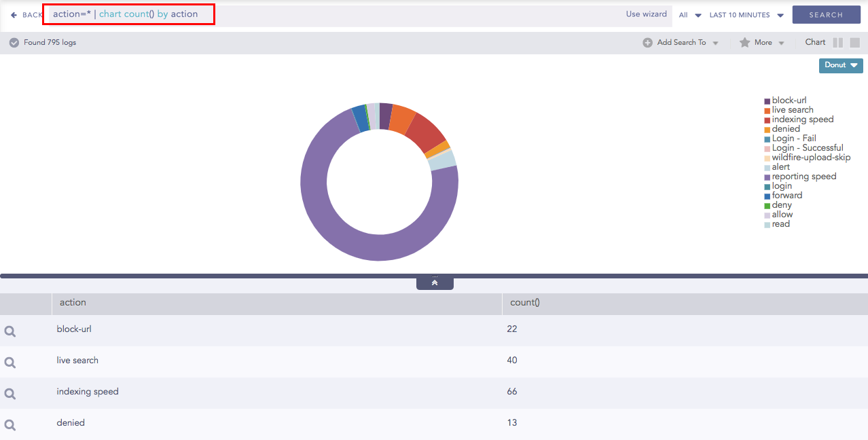Click the magnifier icon beside denied row

point(10,425)
